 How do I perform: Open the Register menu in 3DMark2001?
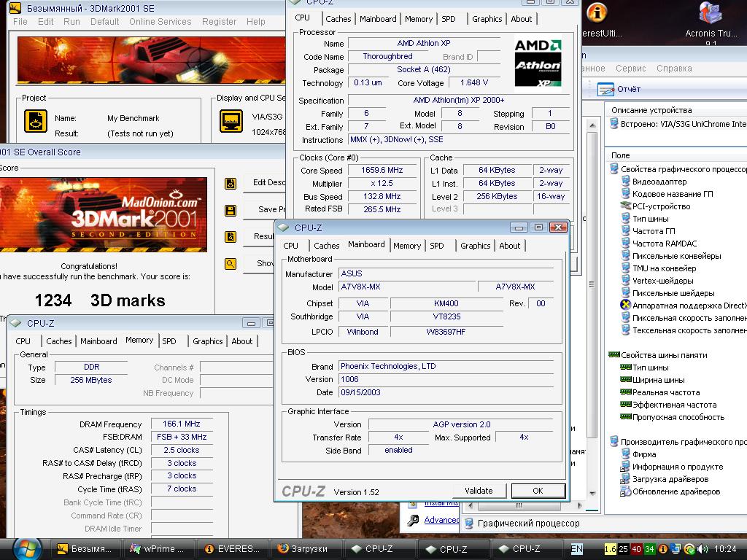pos(219,21)
